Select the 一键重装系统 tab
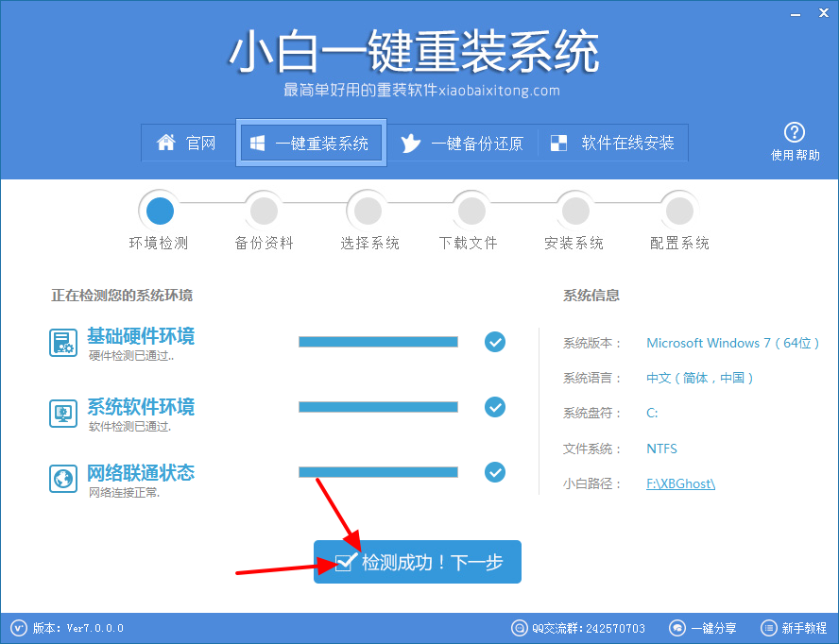 coord(311,143)
